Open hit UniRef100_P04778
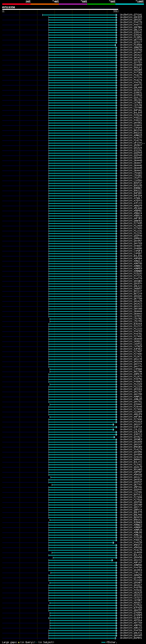Screen dimensions: 146x644 coord(131,22)
